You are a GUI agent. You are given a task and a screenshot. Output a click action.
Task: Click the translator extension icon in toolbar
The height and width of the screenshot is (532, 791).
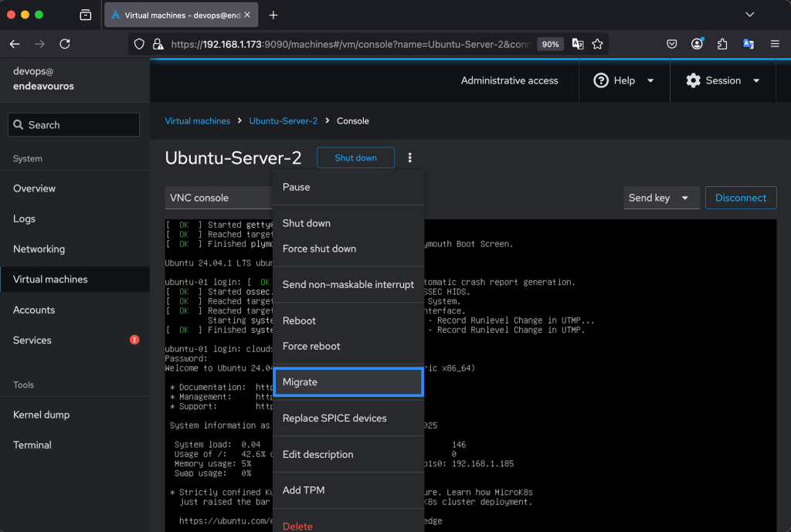tap(749, 44)
